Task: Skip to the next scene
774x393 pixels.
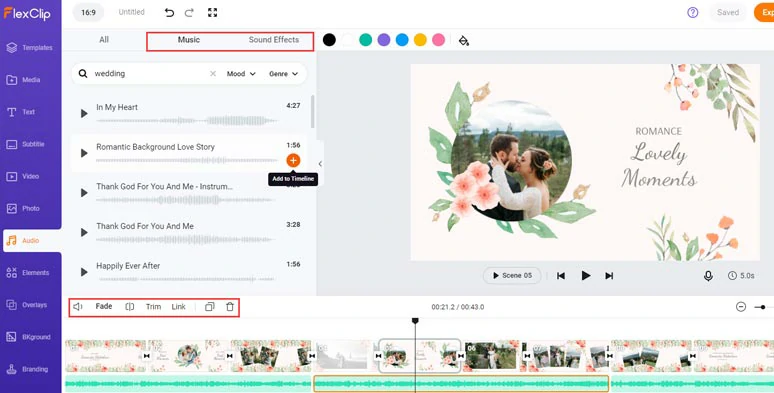Action: coord(609,276)
